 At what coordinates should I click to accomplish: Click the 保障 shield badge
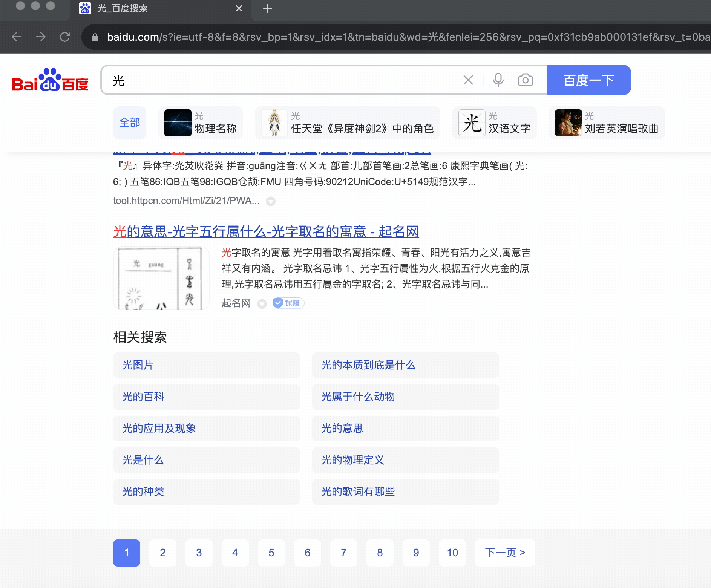[x=288, y=303]
